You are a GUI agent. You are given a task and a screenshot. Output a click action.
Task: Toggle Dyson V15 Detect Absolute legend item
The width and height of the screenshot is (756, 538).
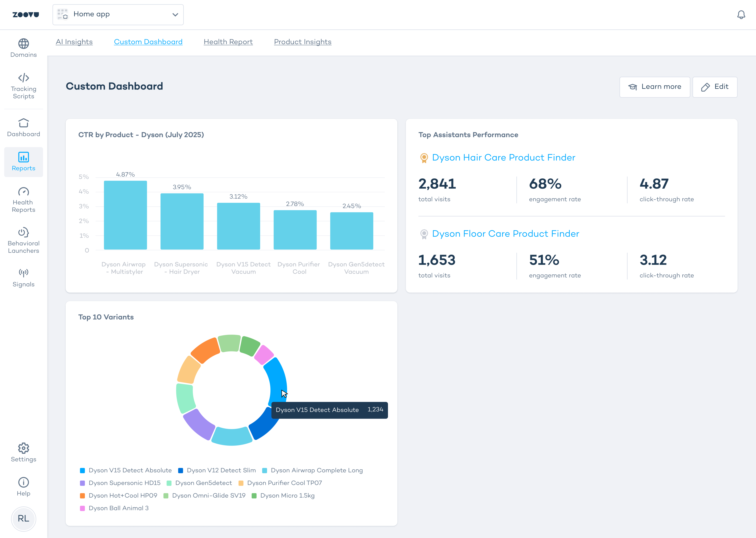point(130,470)
